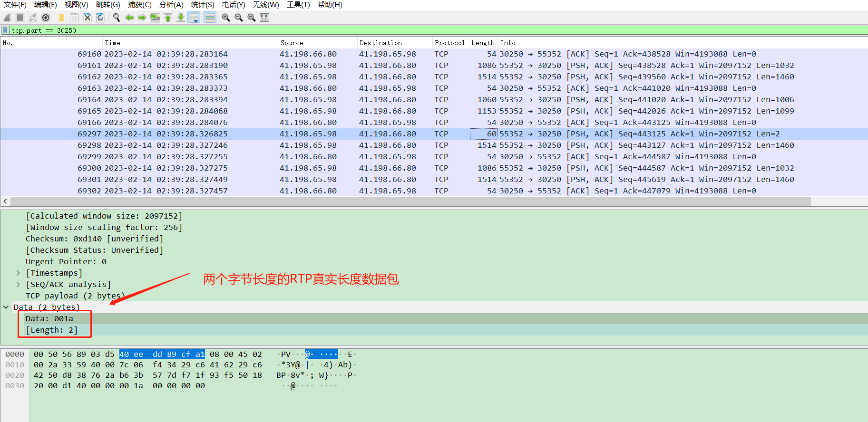Select packet number 69162
The image size is (868, 422).
(x=434, y=77)
